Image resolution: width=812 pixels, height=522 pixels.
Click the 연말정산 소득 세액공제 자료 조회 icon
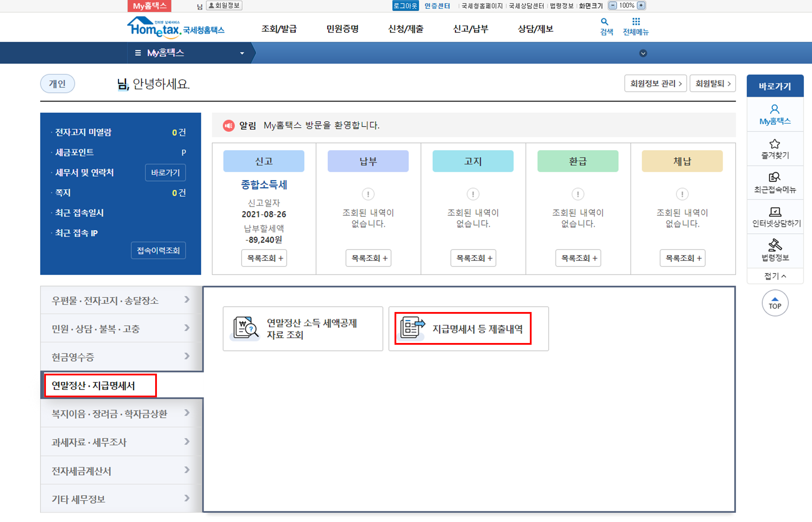point(246,328)
